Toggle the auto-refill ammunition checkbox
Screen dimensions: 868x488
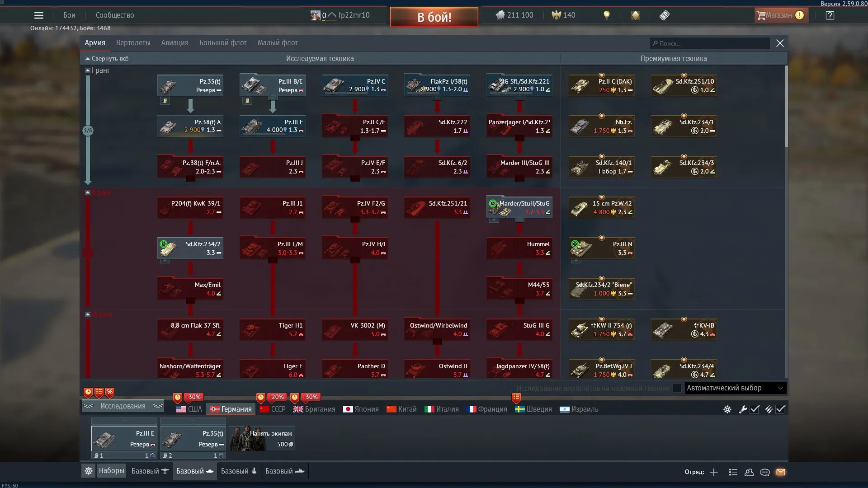781,409
